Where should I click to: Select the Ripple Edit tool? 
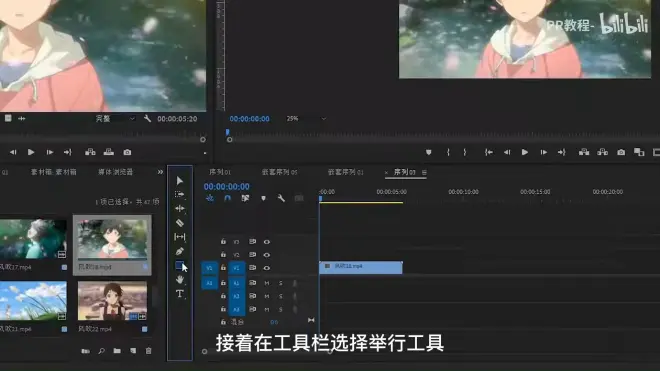click(180, 208)
